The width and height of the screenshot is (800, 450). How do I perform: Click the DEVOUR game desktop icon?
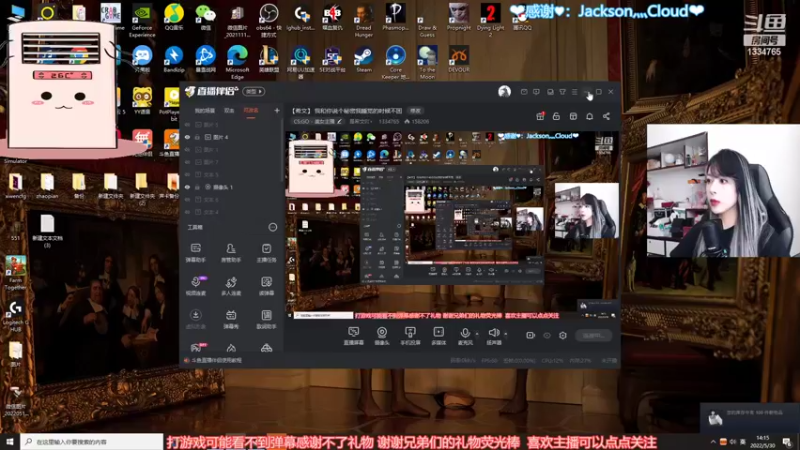(x=458, y=59)
